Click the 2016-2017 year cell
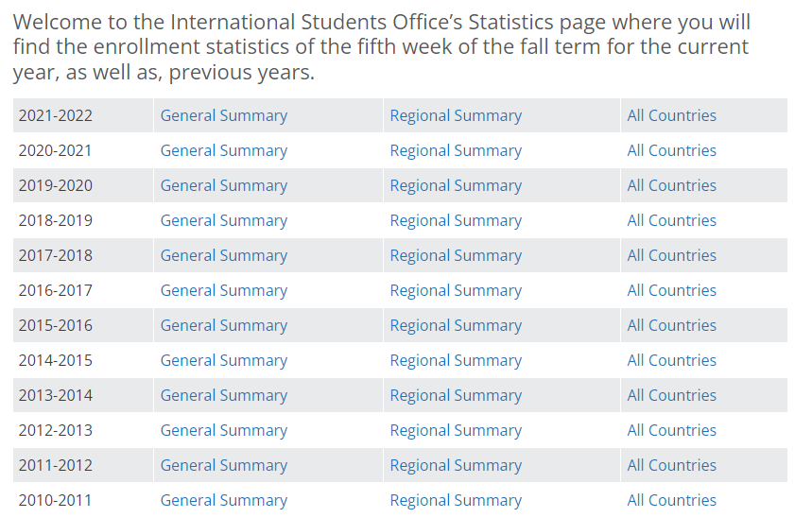The image size is (812, 518). 55,290
